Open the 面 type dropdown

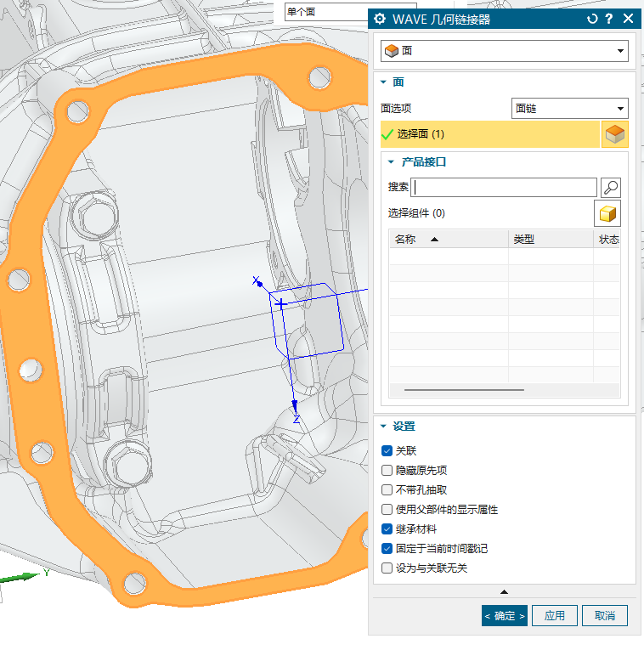pos(504,51)
